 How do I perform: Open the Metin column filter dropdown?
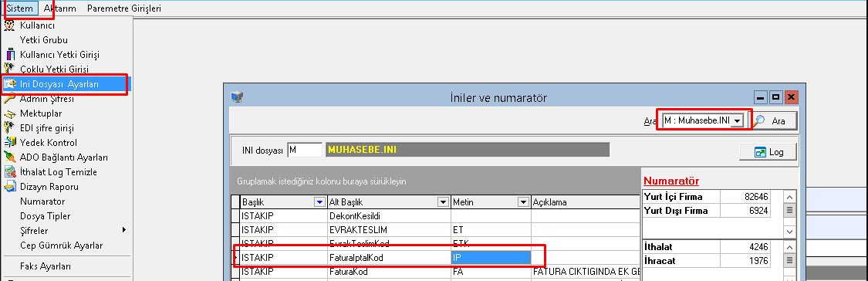pyautogui.click(x=522, y=202)
